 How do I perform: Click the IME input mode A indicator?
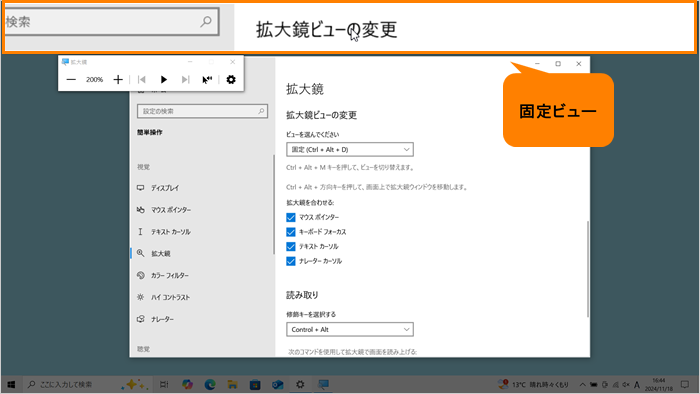pyautogui.click(x=637, y=384)
